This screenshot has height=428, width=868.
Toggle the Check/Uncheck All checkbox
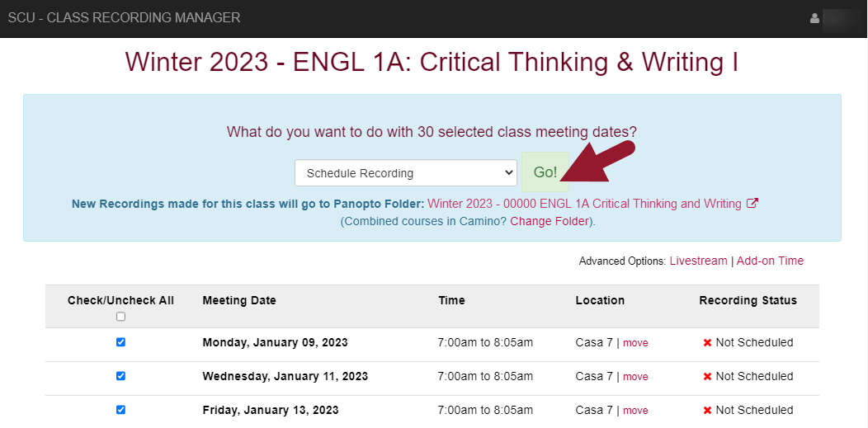pyautogui.click(x=120, y=317)
